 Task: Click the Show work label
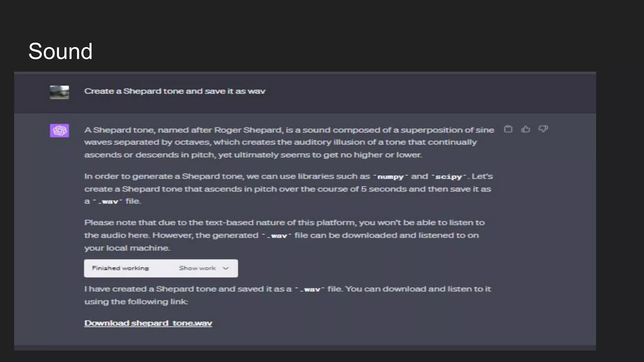coord(197,268)
